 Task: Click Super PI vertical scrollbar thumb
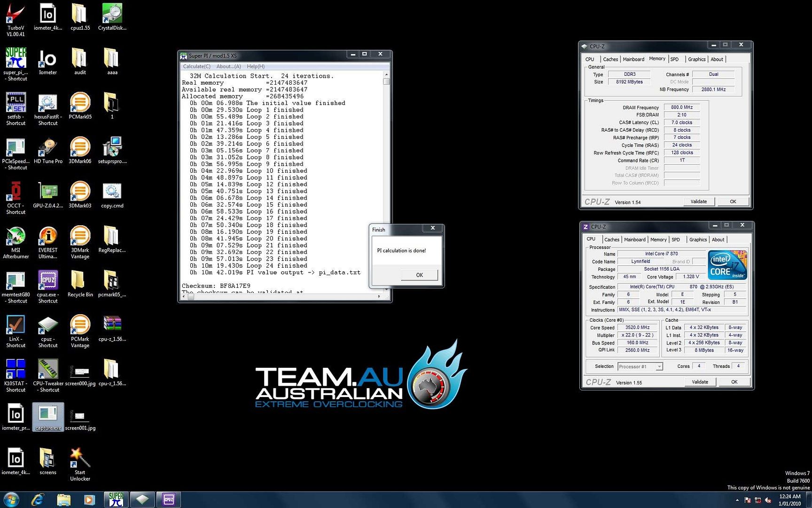[386, 81]
